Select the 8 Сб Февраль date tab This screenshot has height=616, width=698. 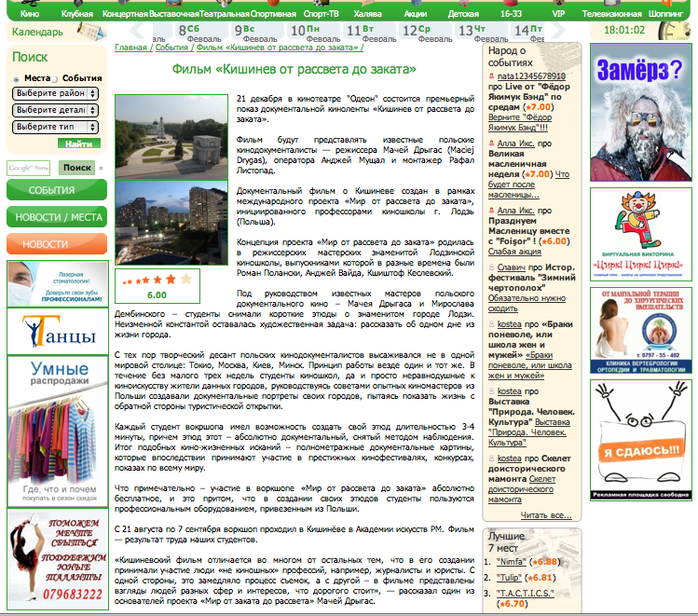[x=199, y=33]
